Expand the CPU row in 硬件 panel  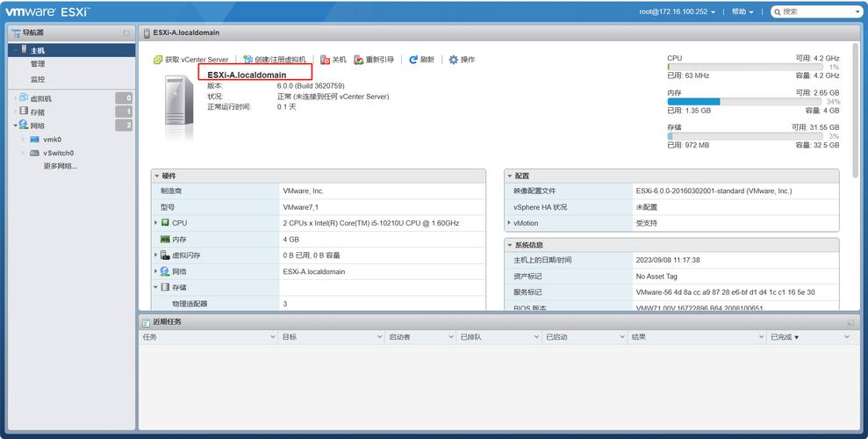(156, 223)
